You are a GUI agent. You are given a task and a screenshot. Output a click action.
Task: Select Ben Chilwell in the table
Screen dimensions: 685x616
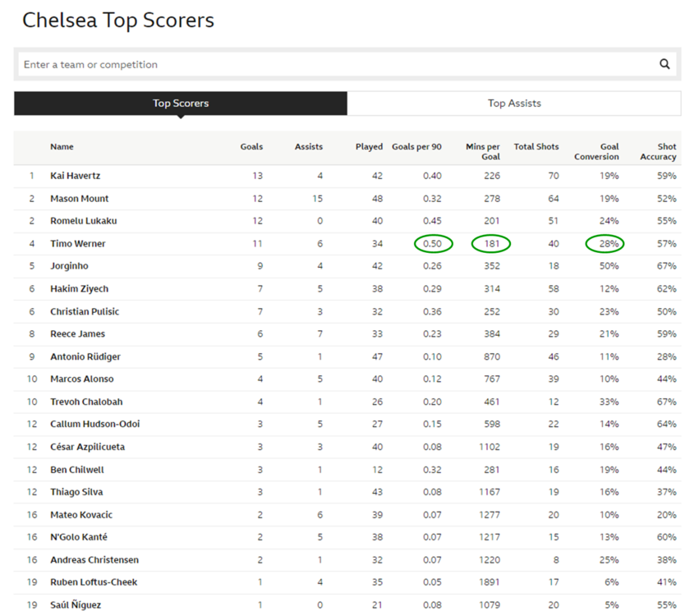tap(77, 470)
